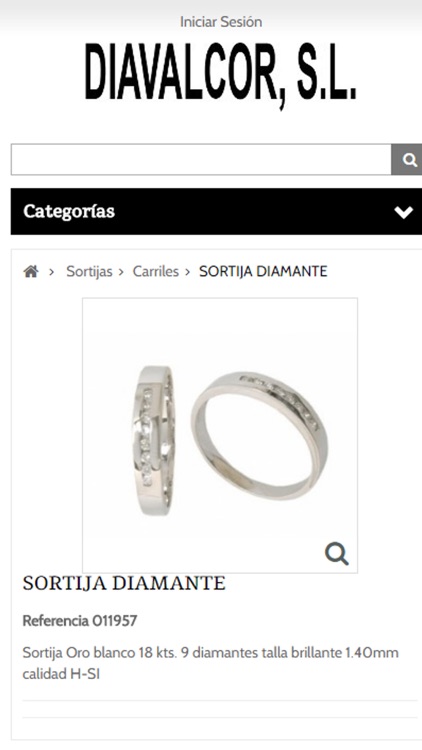Open the Categorías menu bar
This screenshot has width=422, height=750.
(x=216, y=211)
